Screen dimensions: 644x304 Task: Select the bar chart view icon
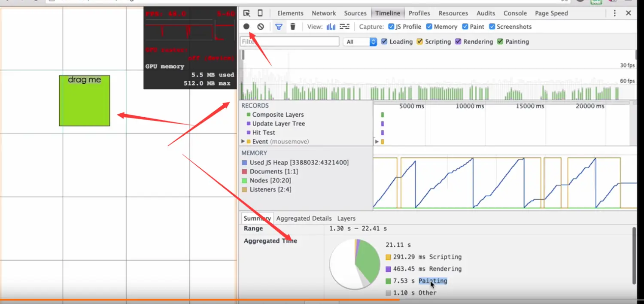pyautogui.click(x=331, y=27)
